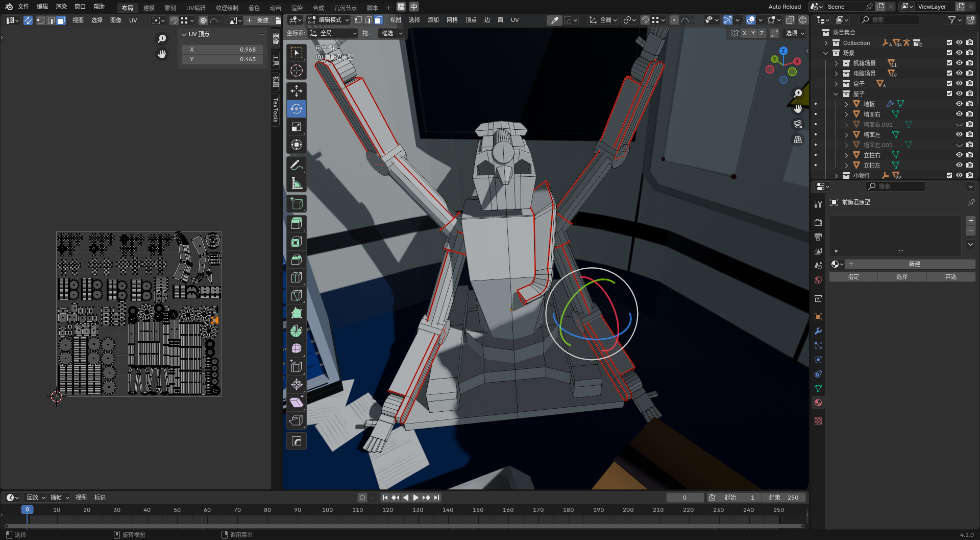
Task: Open the 文件 menu
Action: tap(23, 7)
